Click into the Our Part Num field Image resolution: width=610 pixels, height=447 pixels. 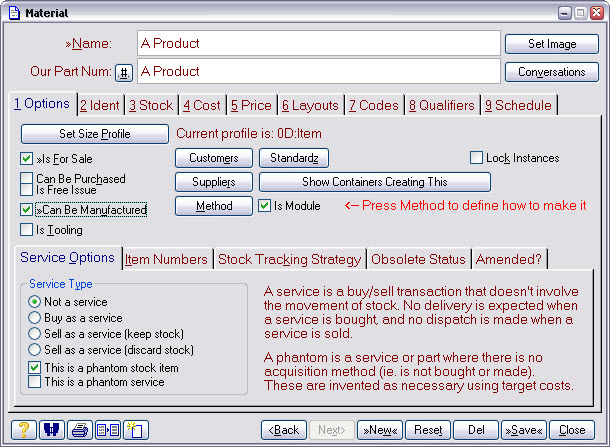pos(319,71)
